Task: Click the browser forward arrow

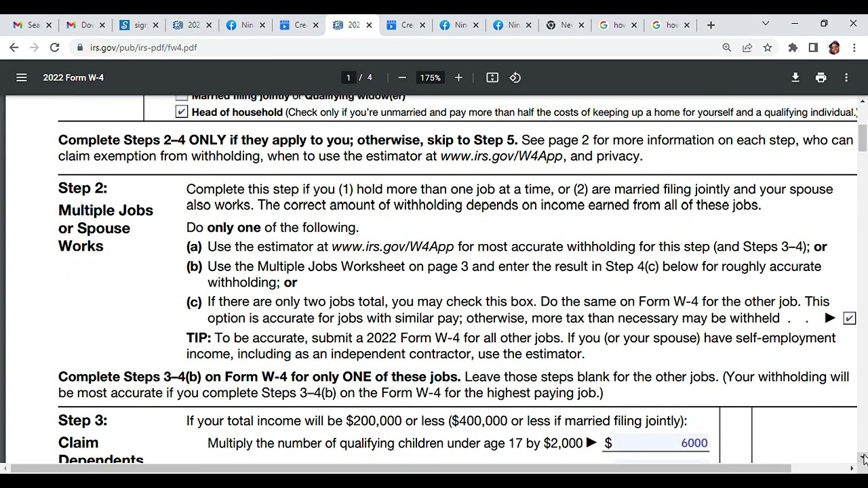Action: (35, 47)
